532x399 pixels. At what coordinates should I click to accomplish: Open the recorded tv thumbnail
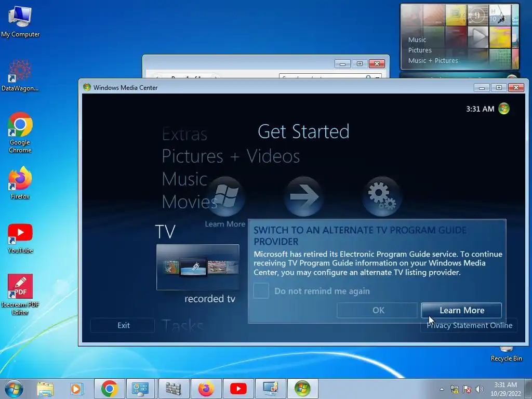(x=198, y=267)
